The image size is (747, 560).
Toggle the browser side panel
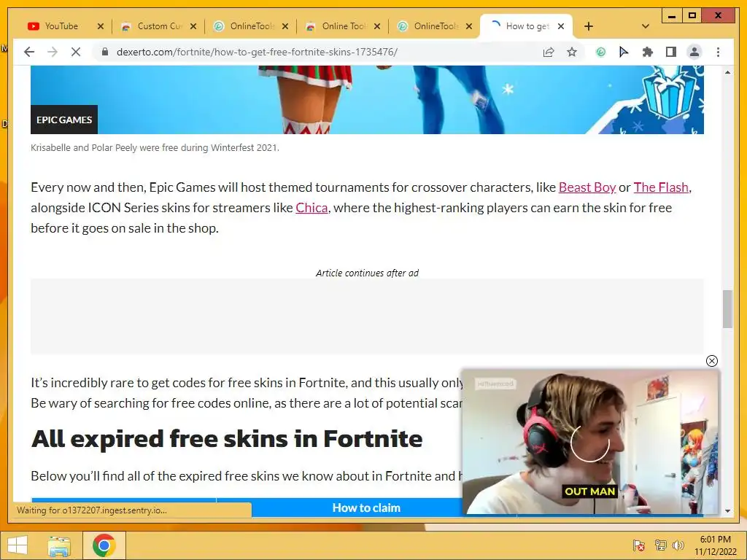671,52
